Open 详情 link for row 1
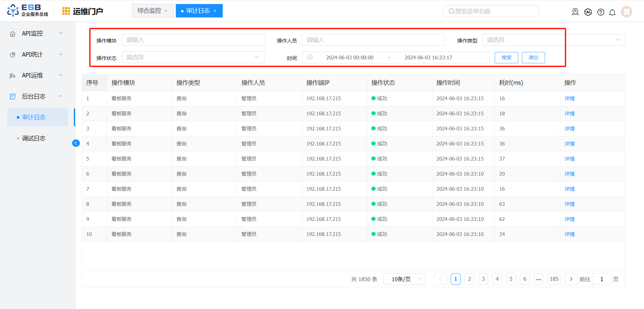The height and width of the screenshot is (309, 644). coord(569,99)
